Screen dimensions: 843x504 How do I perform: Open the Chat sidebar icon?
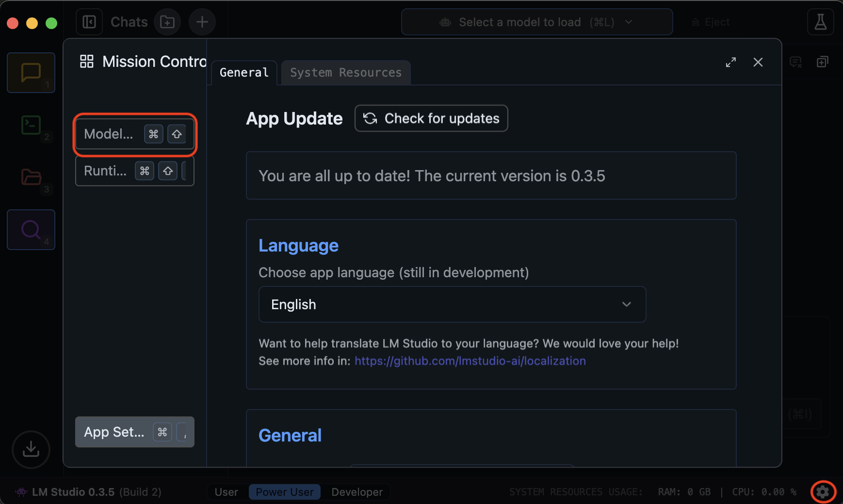31,73
